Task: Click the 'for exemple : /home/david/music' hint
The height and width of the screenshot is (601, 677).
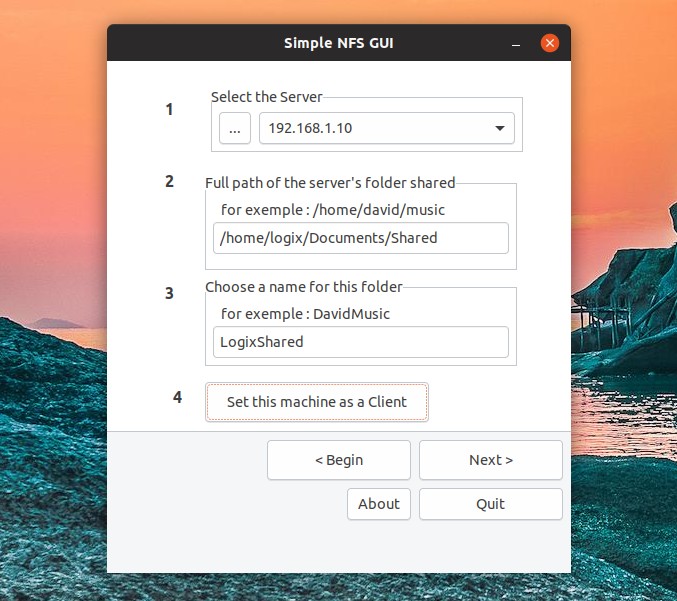Action: coord(333,210)
